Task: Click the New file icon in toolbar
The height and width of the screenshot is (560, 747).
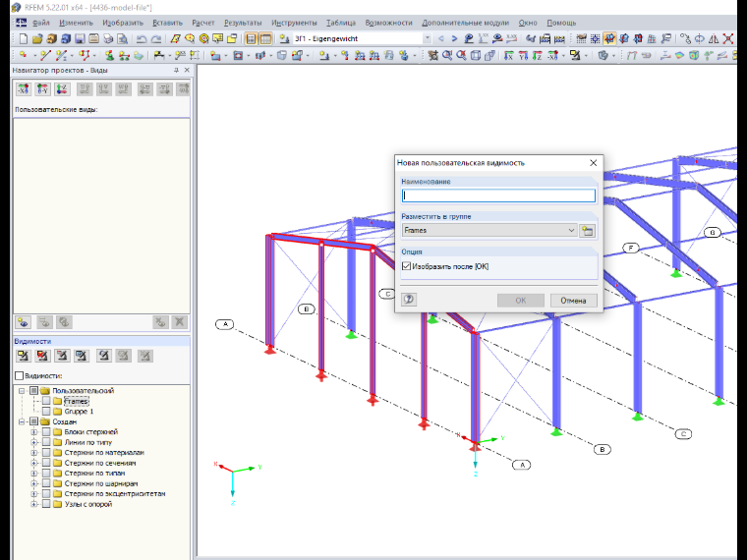Action: coord(23,39)
